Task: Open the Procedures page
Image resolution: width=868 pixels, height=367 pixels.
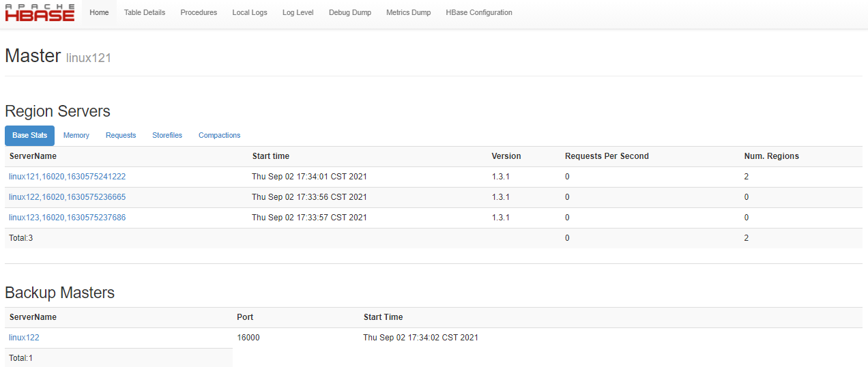Action: [199, 13]
